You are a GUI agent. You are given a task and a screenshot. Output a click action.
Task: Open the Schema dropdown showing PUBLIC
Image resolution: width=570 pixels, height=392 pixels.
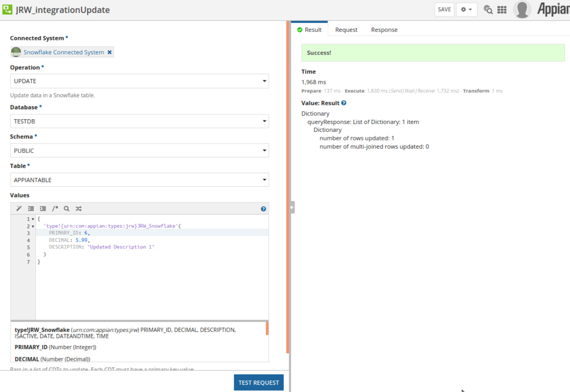click(139, 151)
